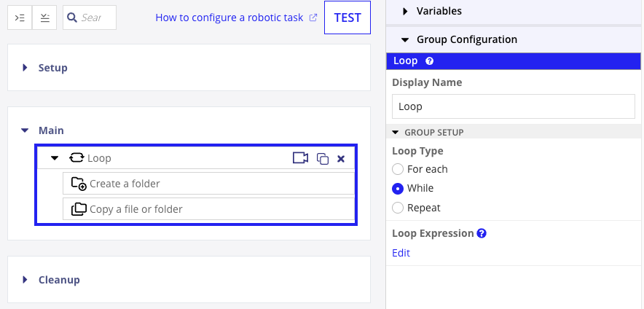The image size is (644, 309).
Task: Click the video camera icon on the Loop row
Action: tap(300, 158)
